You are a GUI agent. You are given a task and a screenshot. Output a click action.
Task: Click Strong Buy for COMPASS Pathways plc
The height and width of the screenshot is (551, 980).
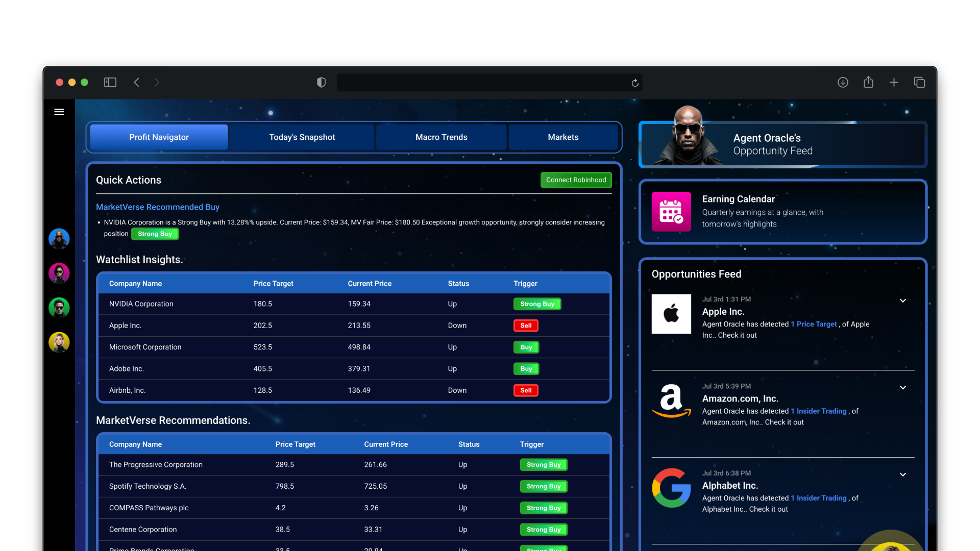tap(544, 508)
